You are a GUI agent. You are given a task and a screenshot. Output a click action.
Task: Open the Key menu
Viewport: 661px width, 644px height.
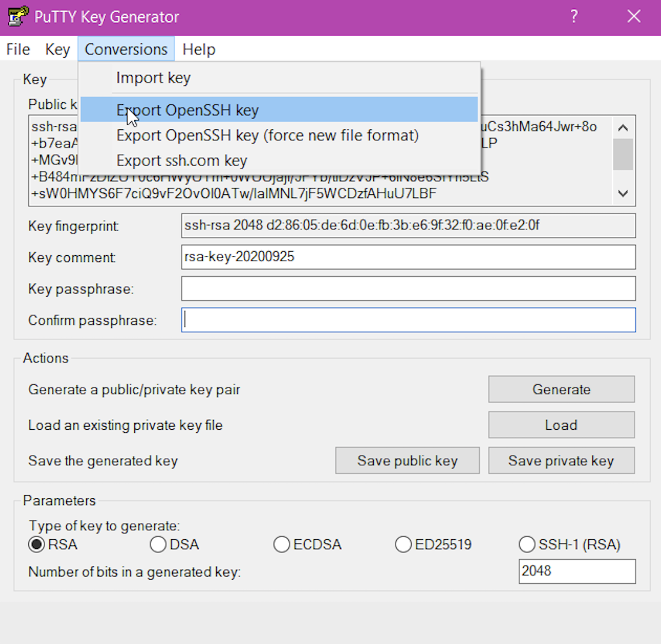click(x=57, y=49)
